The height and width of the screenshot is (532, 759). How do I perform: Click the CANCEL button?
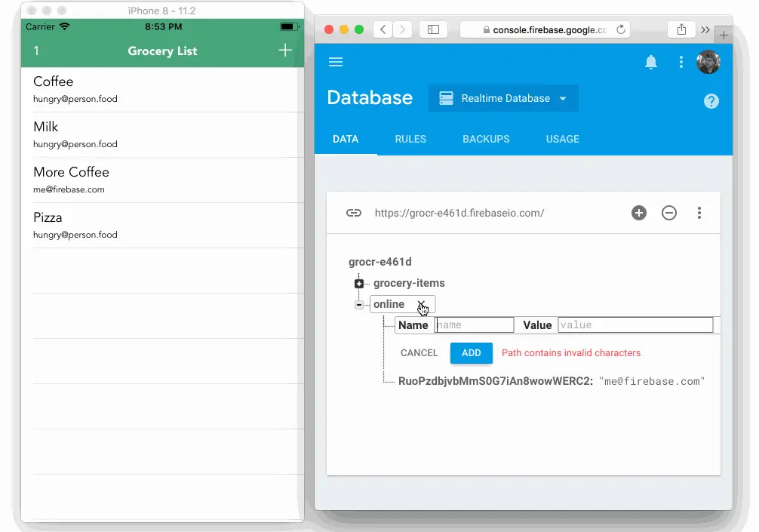click(419, 353)
